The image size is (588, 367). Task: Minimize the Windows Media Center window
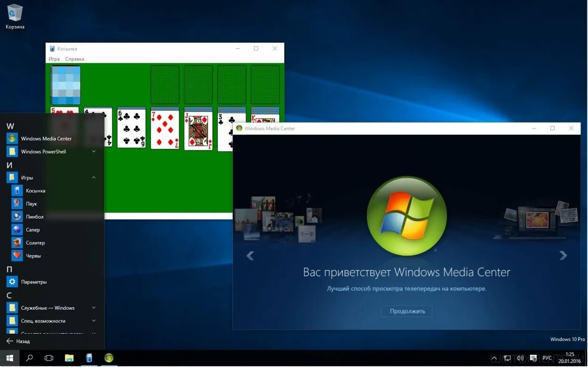point(534,128)
